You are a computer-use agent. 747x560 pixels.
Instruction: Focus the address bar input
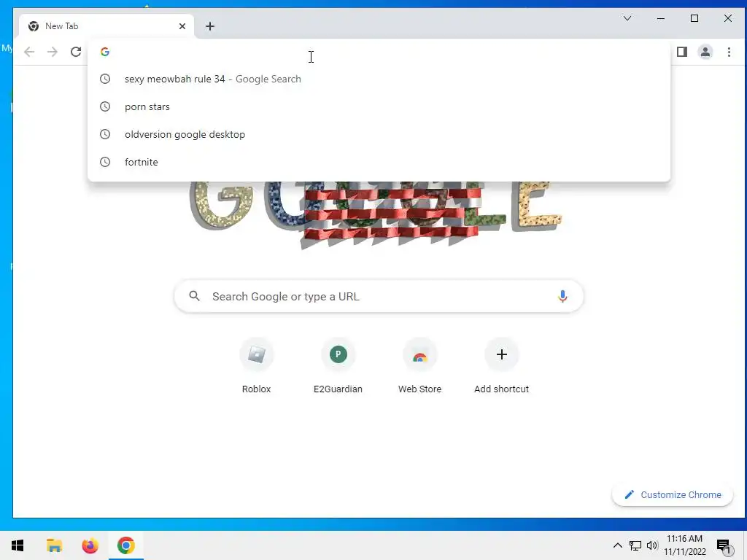point(379,52)
